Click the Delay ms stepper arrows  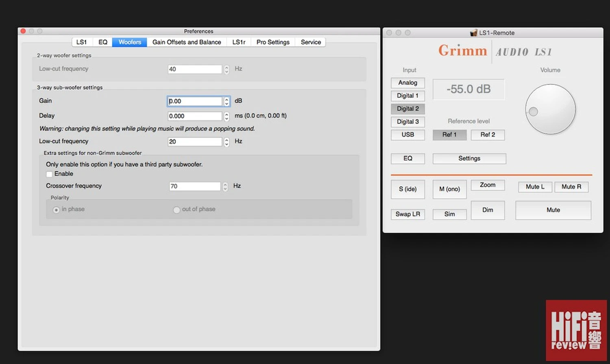(227, 116)
